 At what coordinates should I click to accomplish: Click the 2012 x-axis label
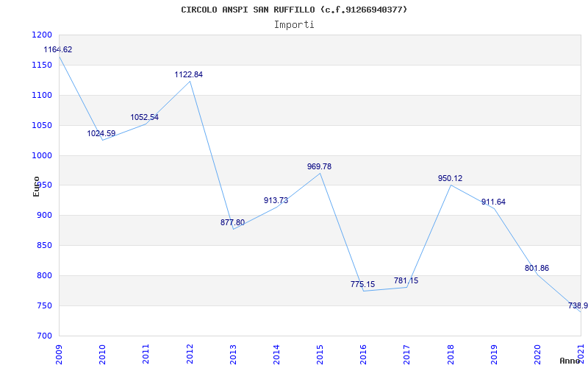pyautogui.click(x=190, y=354)
